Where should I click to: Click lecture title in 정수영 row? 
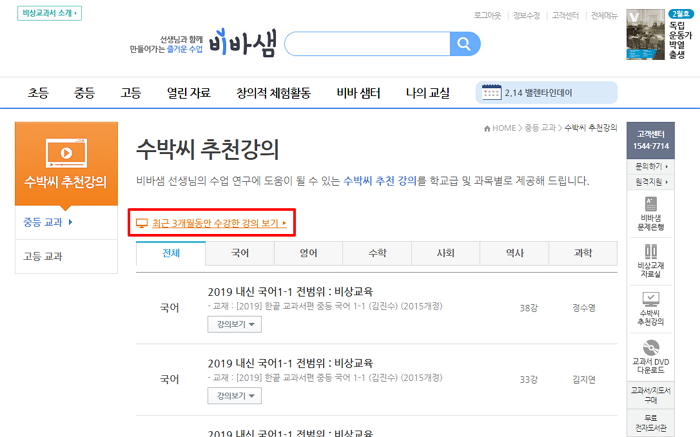[x=290, y=292]
